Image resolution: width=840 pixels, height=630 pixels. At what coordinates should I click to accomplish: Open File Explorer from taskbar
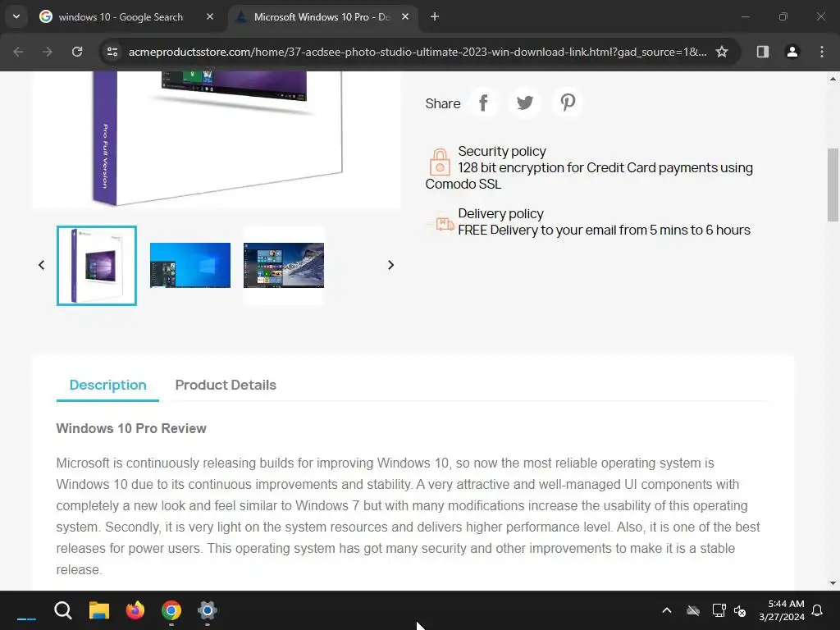99,610
